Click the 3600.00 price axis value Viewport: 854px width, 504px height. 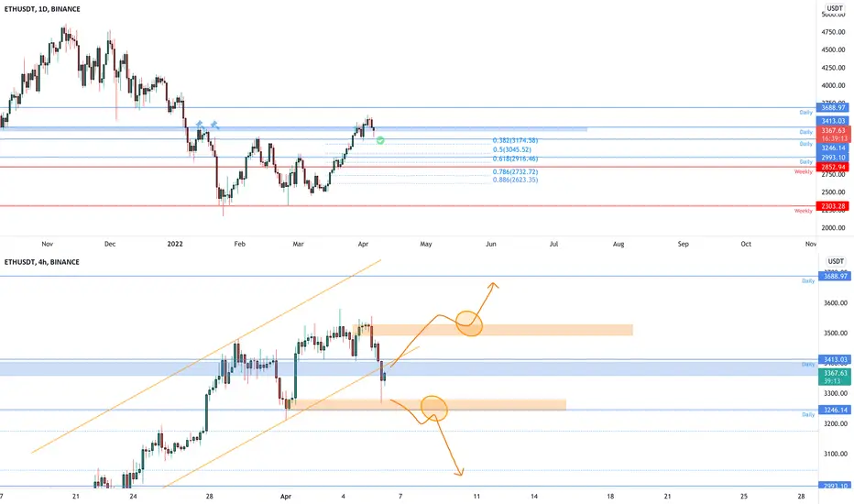click(836, 303)
